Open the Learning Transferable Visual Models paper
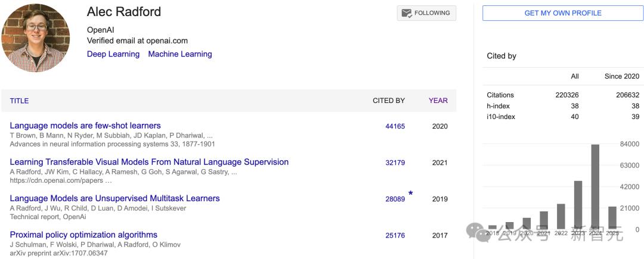 (149, 162)
